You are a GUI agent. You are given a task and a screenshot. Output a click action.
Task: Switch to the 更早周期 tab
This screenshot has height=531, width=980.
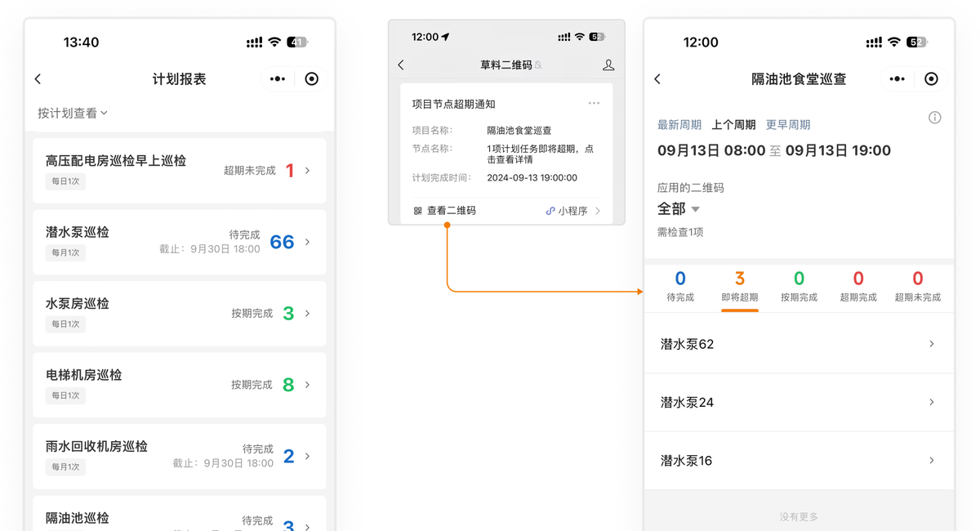(x=788, y=125)
